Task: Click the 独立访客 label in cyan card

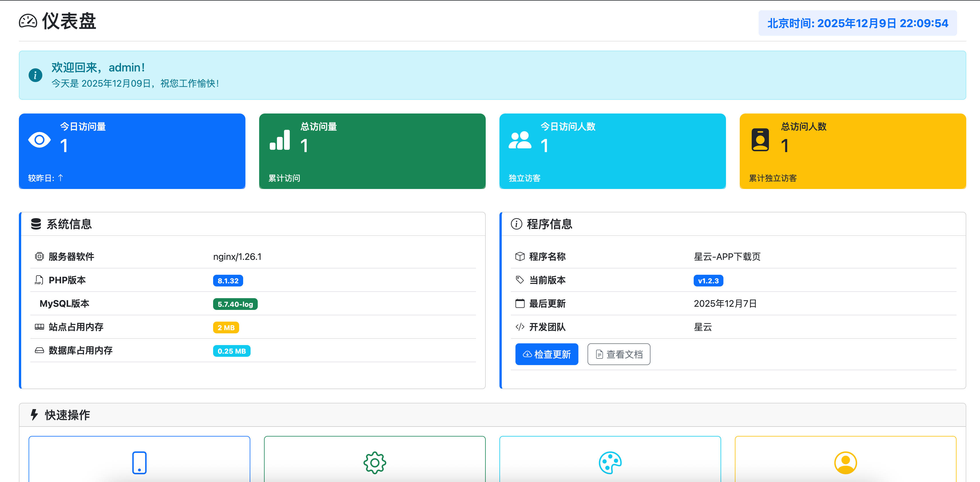Action: (x=524, y=178)
